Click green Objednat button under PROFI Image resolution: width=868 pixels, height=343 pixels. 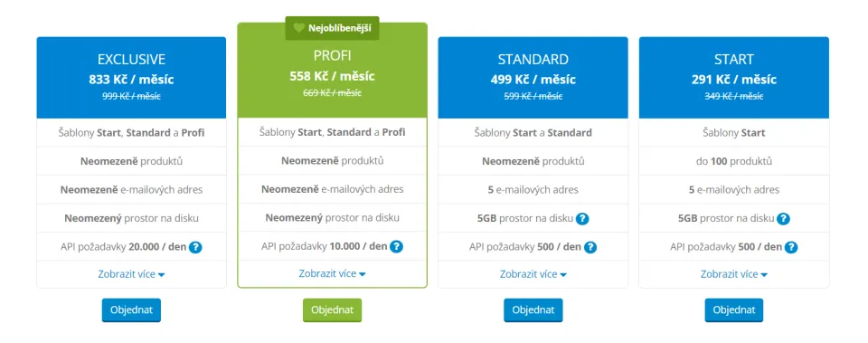point(332,310)
